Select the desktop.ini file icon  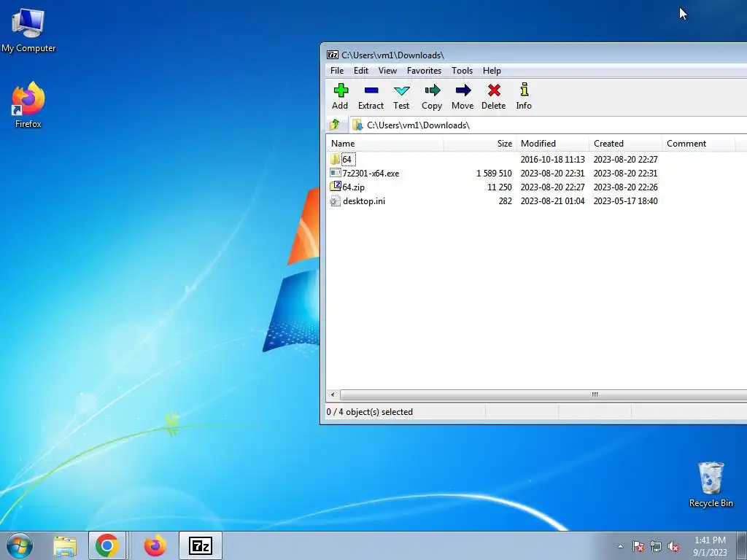[x=335, y=201]
